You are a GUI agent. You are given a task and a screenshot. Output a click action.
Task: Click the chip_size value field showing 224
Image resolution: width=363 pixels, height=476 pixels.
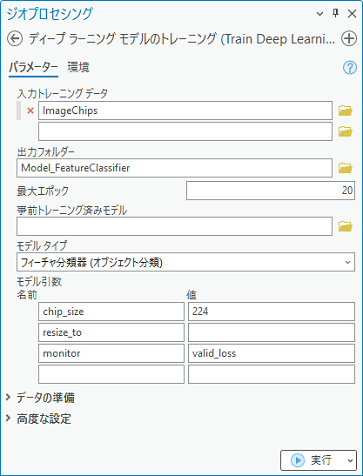[x=271, y=312]
